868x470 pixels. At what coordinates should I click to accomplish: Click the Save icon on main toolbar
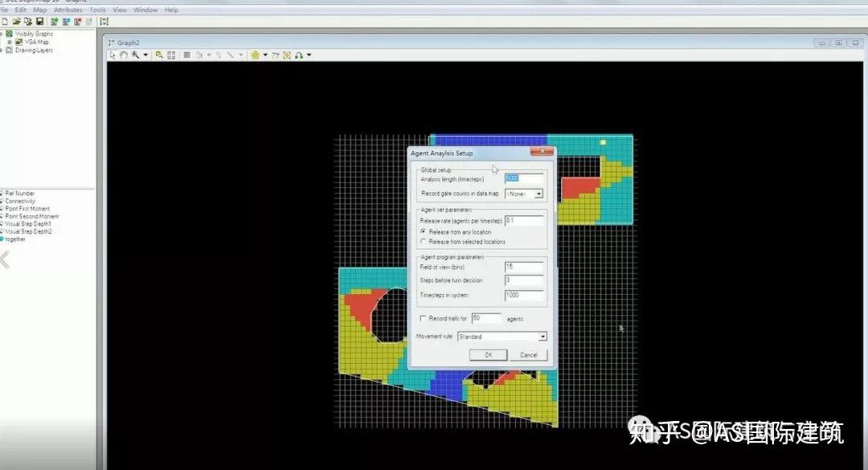[39, 22]
